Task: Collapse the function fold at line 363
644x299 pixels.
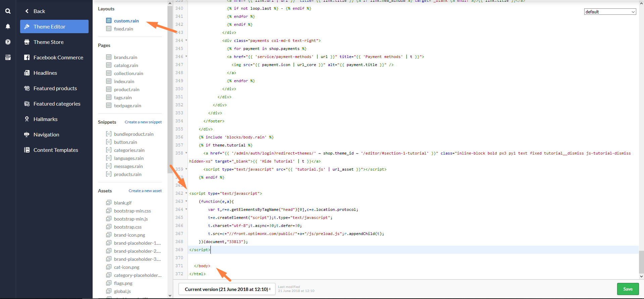Action: [186, 201]
